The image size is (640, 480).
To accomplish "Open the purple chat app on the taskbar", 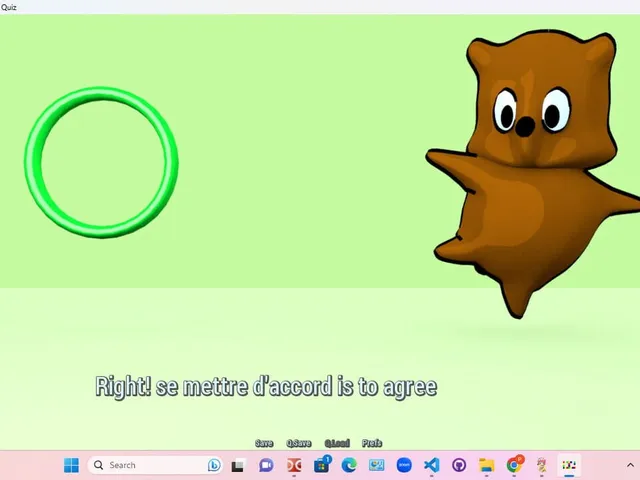I will click(x=266, y=465).
